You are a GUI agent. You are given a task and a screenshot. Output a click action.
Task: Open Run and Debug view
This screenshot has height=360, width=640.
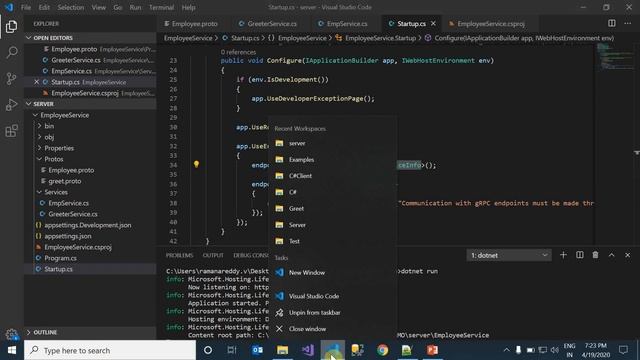[11, 104]
